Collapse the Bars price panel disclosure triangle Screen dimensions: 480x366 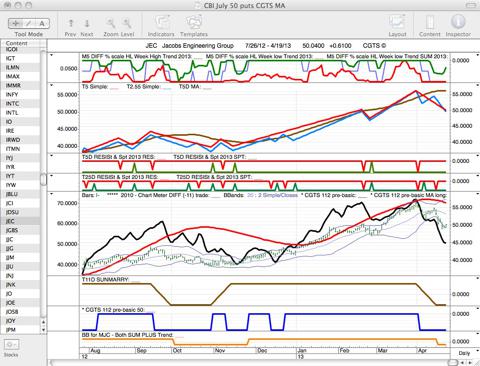pyautogui.click(x=51, y=194)
